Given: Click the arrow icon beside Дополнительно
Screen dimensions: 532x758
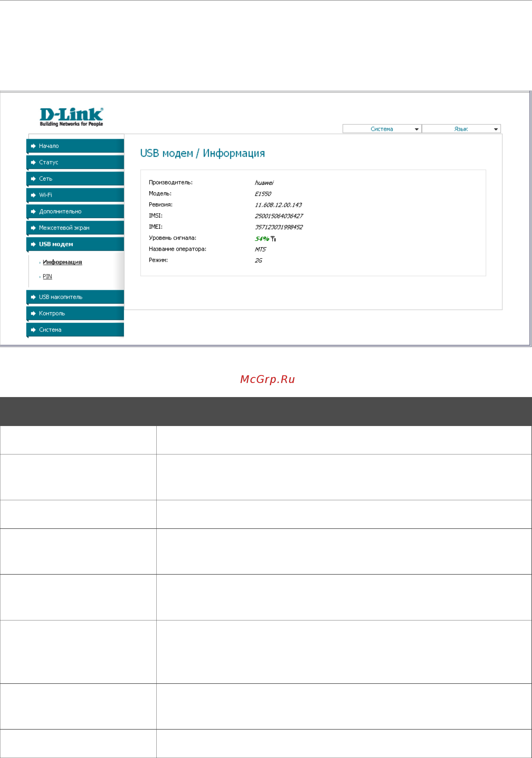Looking at the screenshot, I should [33, 211].
